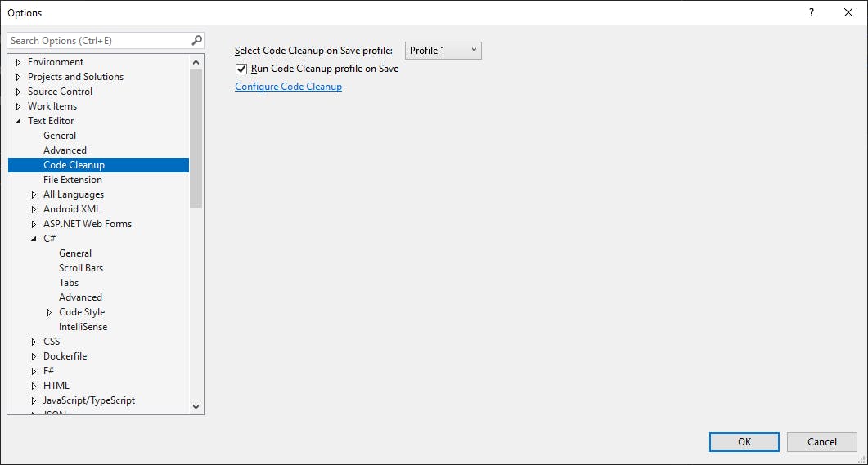Expand the HTML node

point(34,386)
